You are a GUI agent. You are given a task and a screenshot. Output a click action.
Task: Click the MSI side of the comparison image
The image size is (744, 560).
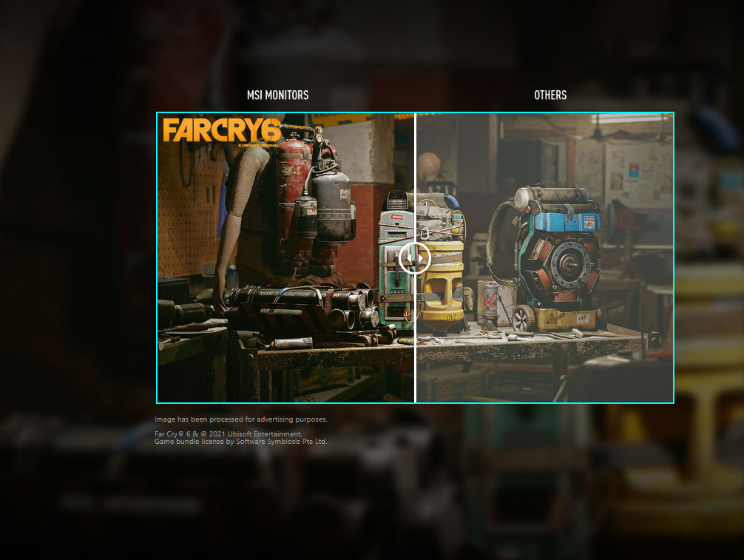(285, 257)
